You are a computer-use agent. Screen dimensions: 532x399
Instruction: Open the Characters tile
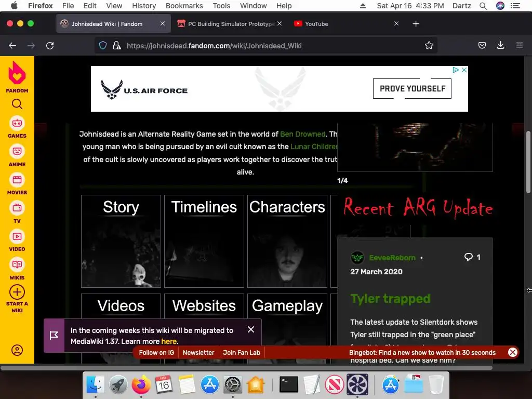coord(287,241)
